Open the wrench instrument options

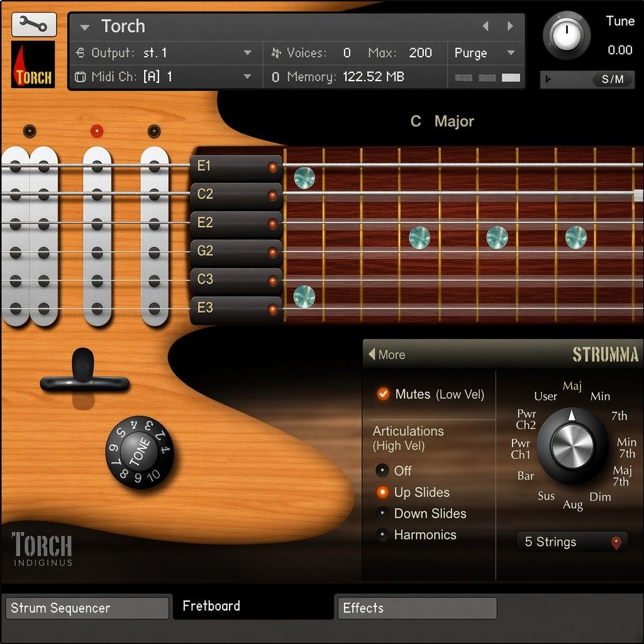(34, 25)
